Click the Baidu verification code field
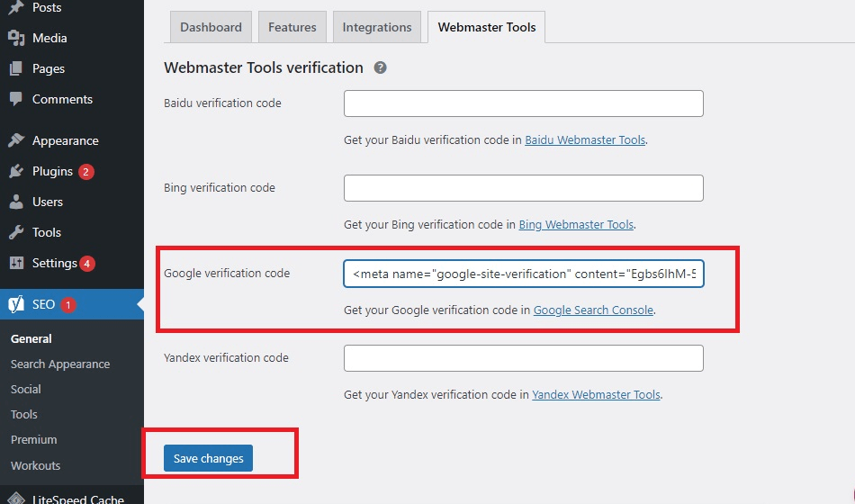Screen dimensions: 855x504 click(523, 103)
